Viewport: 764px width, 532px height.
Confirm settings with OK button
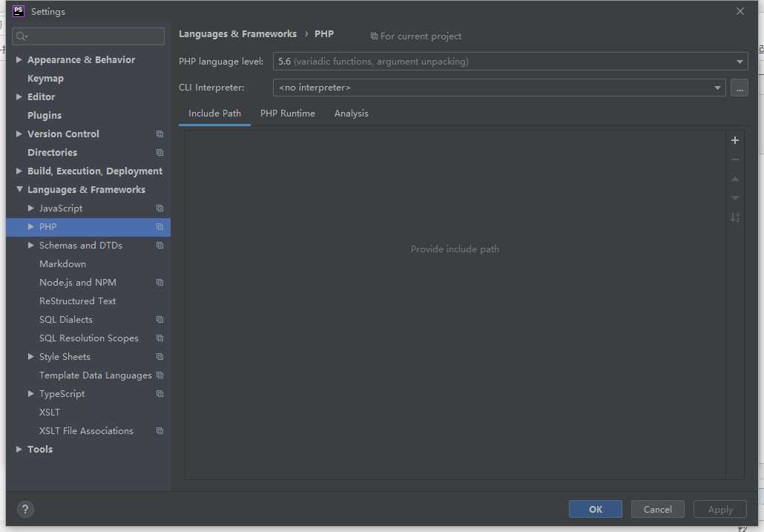tap(596, 510)
